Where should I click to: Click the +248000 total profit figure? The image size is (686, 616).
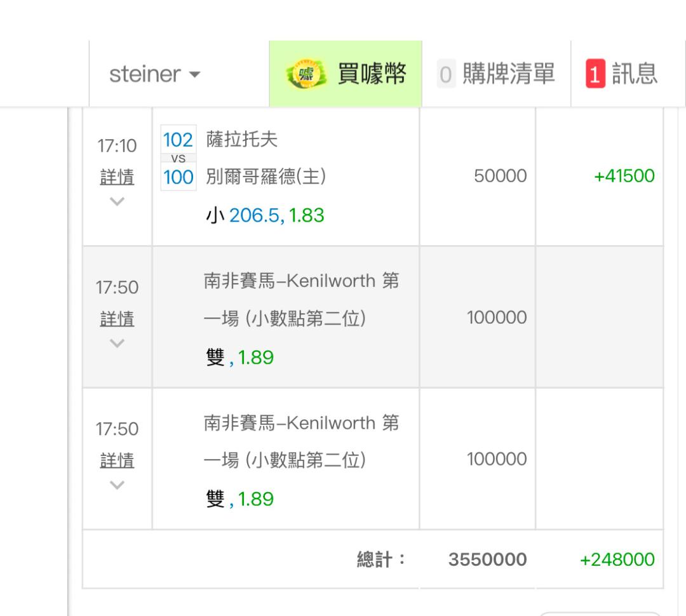point(617,559)
